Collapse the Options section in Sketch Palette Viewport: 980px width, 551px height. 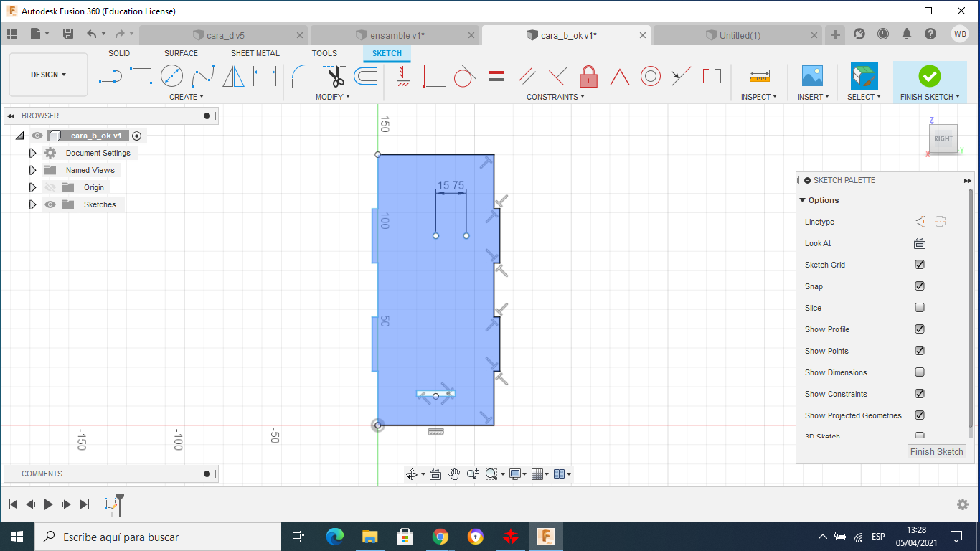(803, 200)
